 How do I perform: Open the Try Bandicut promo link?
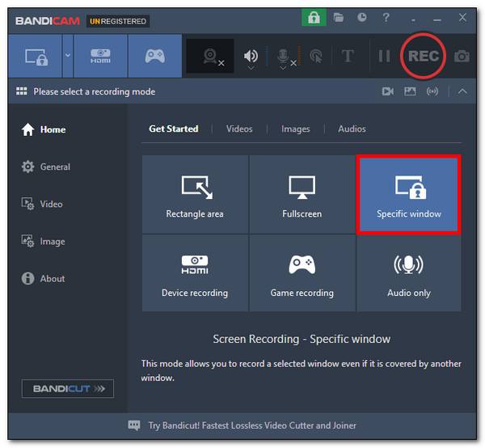coord(252,425)
